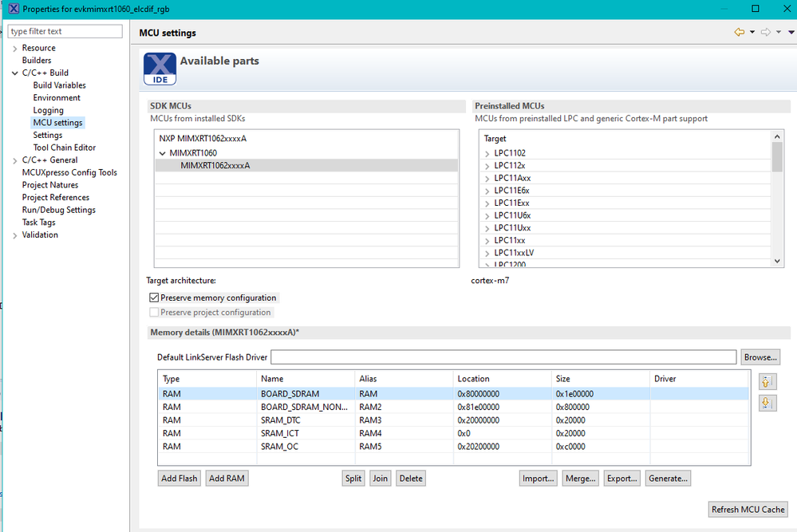Expand the Validation tree node
Image resolution: width=797 pixels, height=532 pixels.
coord(14,235)
